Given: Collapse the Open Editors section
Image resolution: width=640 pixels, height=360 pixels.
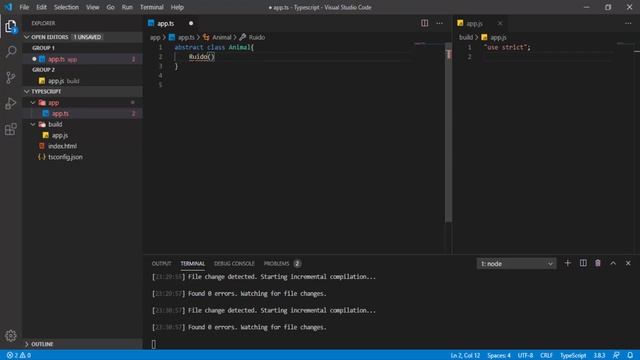Looking at the screenshot, I should (x=82, y=37).
